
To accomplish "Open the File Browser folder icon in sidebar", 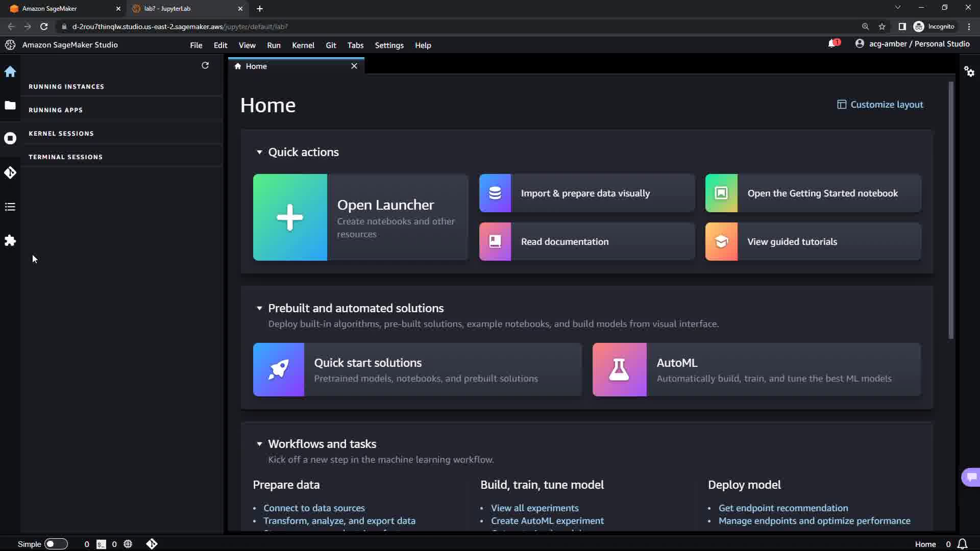I will 10,105.
